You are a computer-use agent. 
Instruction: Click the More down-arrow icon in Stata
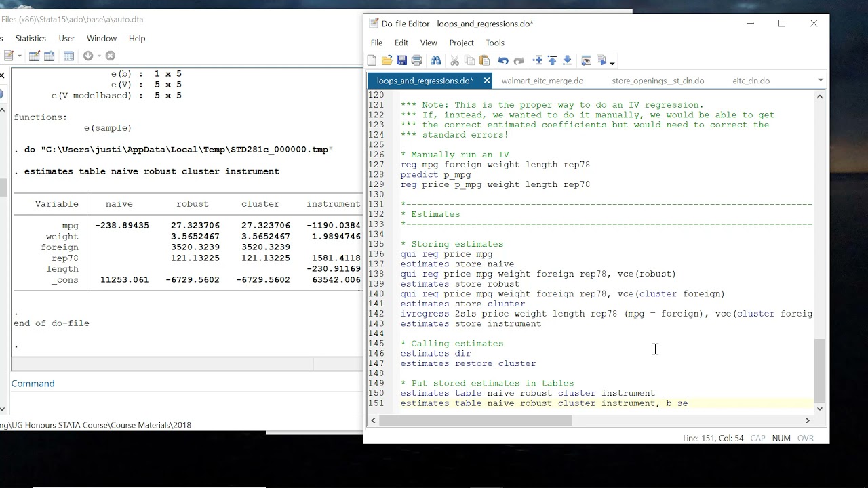click(x=88, y=56)
